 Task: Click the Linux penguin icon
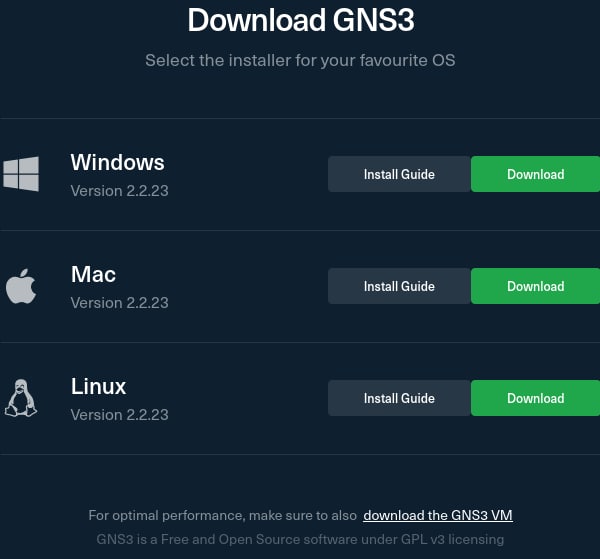(21, 398)
